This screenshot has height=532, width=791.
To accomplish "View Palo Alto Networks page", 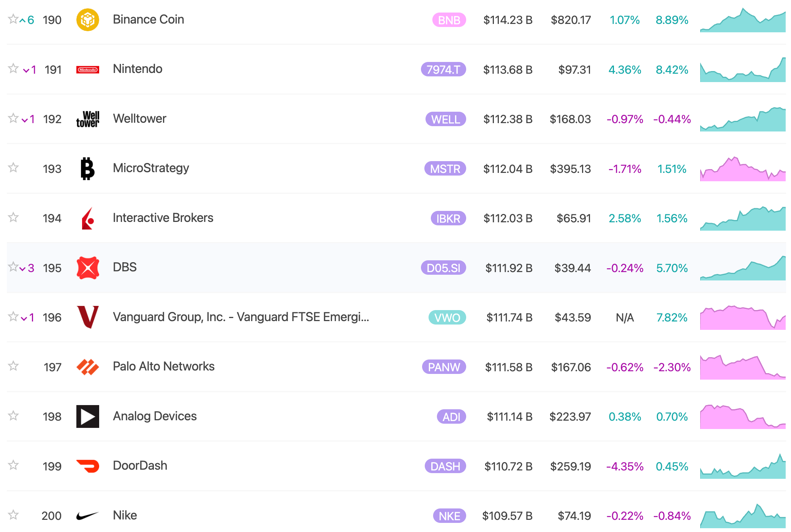I will [164, 366].
